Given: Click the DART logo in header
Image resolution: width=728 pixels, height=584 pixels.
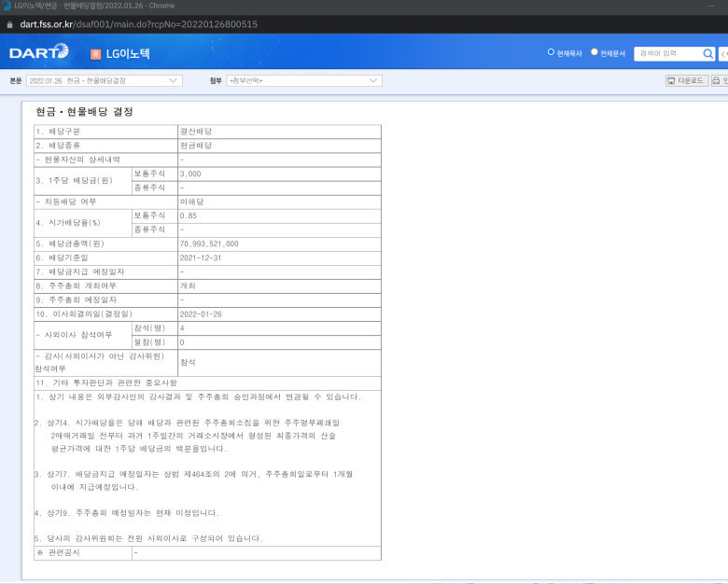Looking at the screenshot, I should tap(39, 52).
